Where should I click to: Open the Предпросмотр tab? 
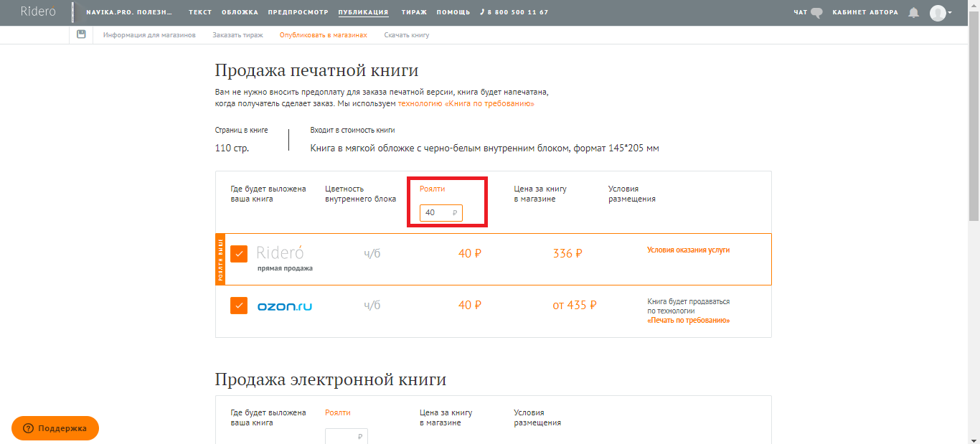point(298,12)
